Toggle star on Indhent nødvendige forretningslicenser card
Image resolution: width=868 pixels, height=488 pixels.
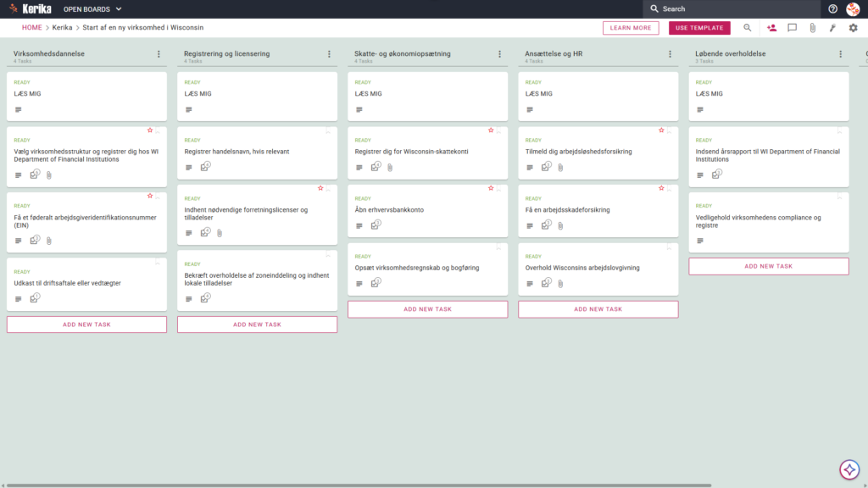tap(320, 189)
